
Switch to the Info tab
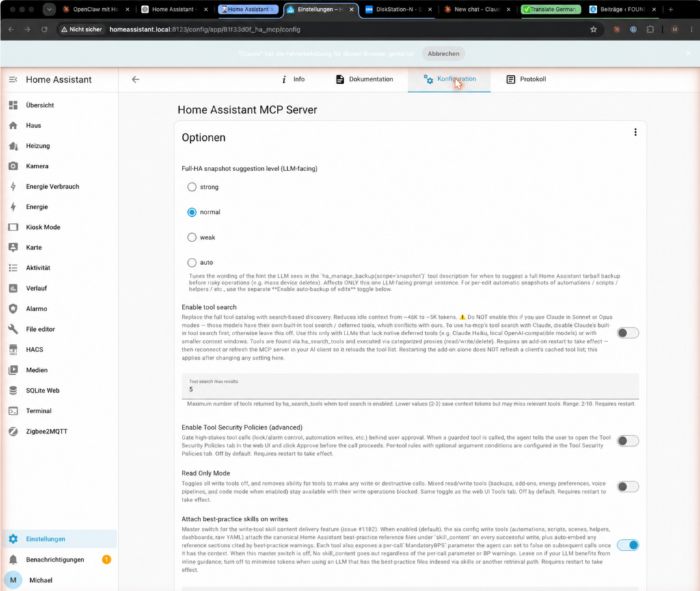pos(293,79)
